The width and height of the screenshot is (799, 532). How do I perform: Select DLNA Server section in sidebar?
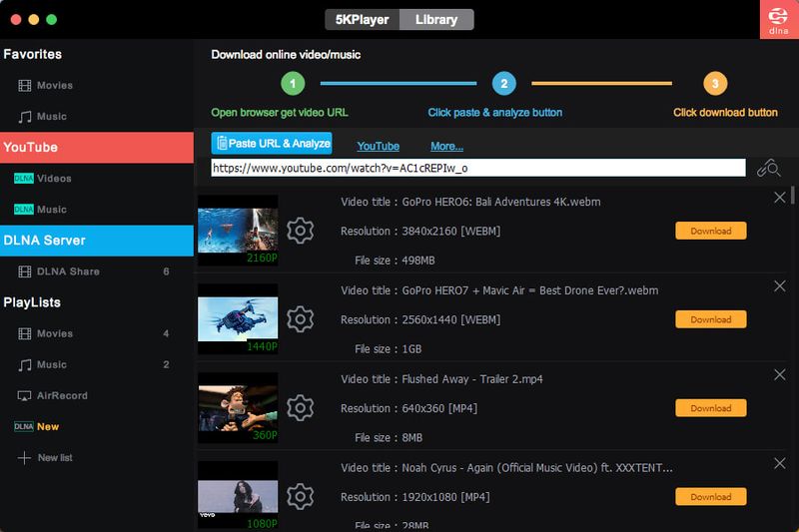tap(97, 241)
